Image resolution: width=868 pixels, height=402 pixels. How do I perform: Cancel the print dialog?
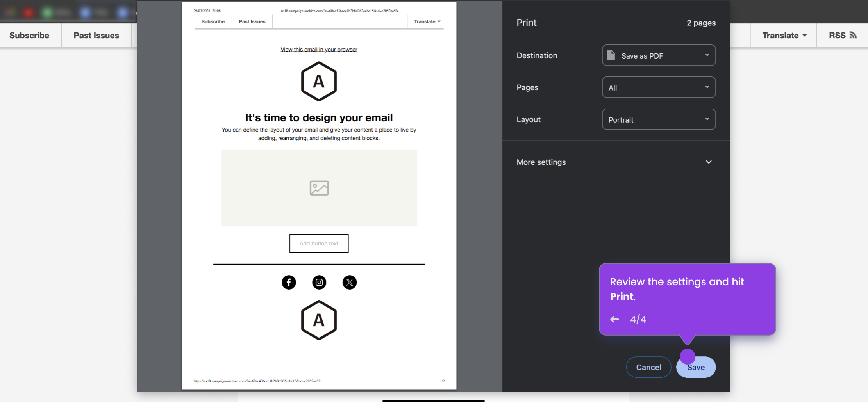(648, 367)
